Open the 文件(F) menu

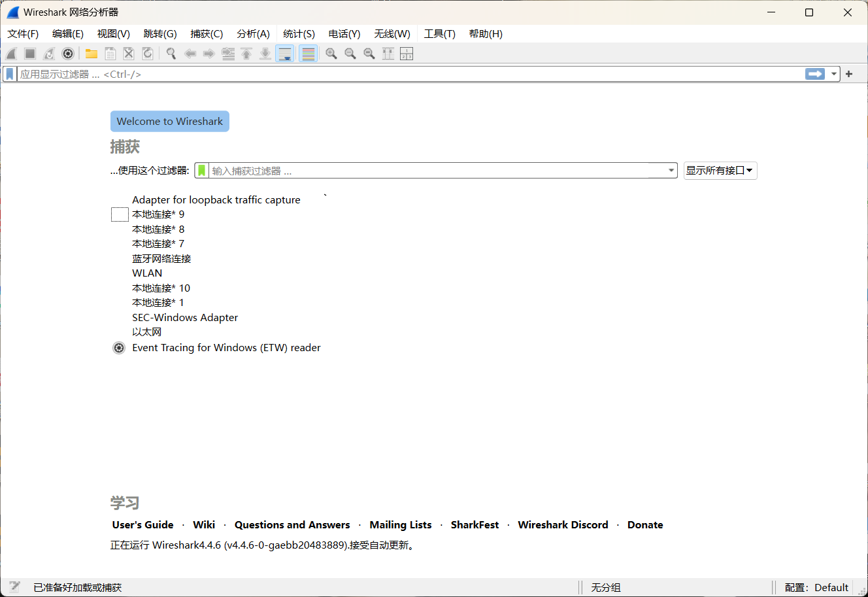(x=23, y=34)
